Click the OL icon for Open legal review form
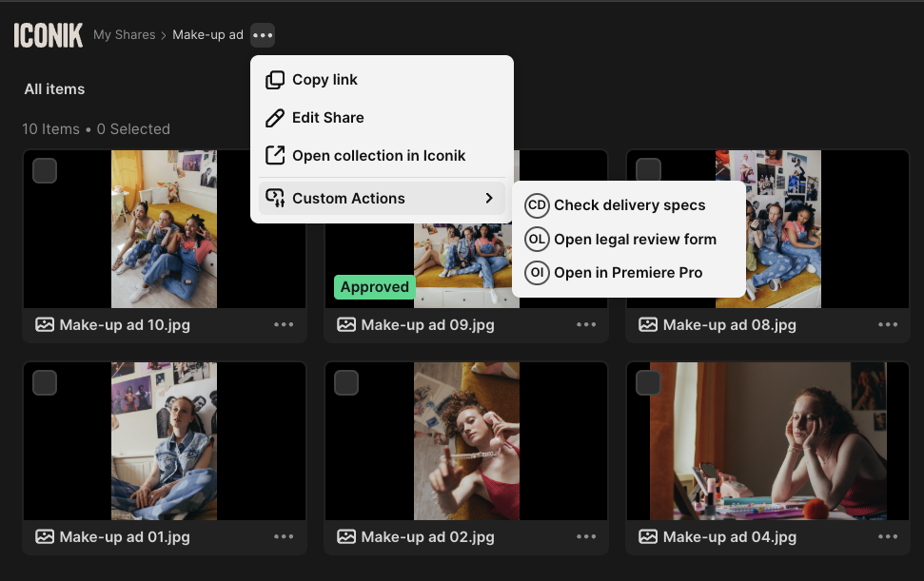This screenshot has width=924, height=581. point(538,239)
